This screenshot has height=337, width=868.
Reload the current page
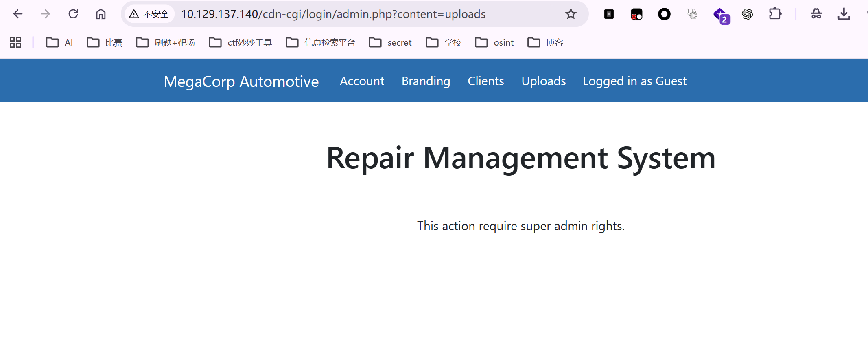[73, 14]
